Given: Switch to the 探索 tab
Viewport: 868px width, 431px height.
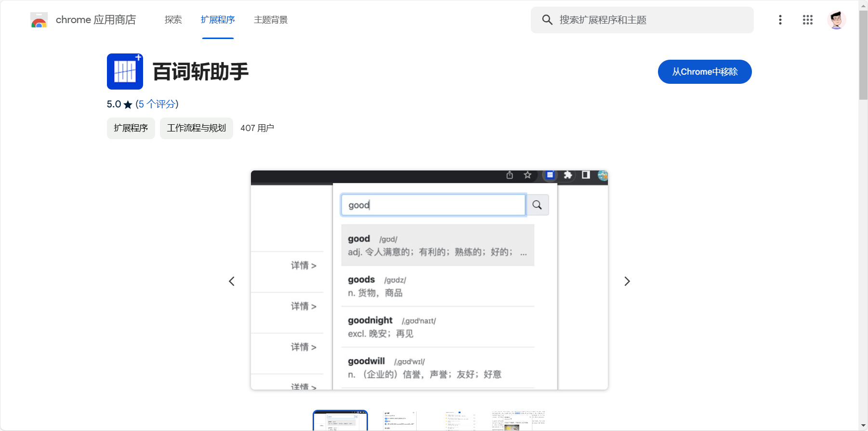Looking at the screenshot, I should click(x=173, y=20).
